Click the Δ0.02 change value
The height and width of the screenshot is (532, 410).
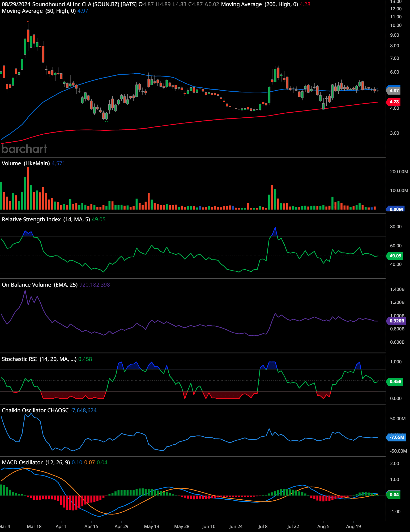pyautogui.click(x=212, y=4)
